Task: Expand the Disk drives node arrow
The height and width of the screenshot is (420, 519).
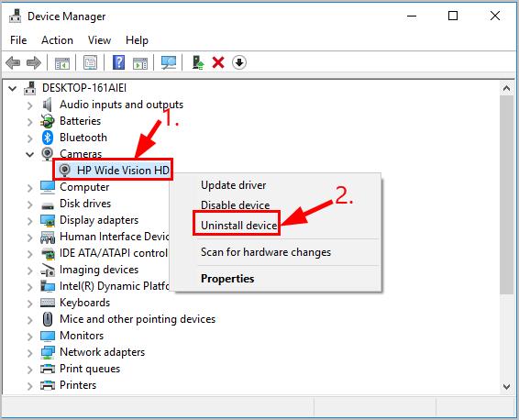Action: click(29, 204)
